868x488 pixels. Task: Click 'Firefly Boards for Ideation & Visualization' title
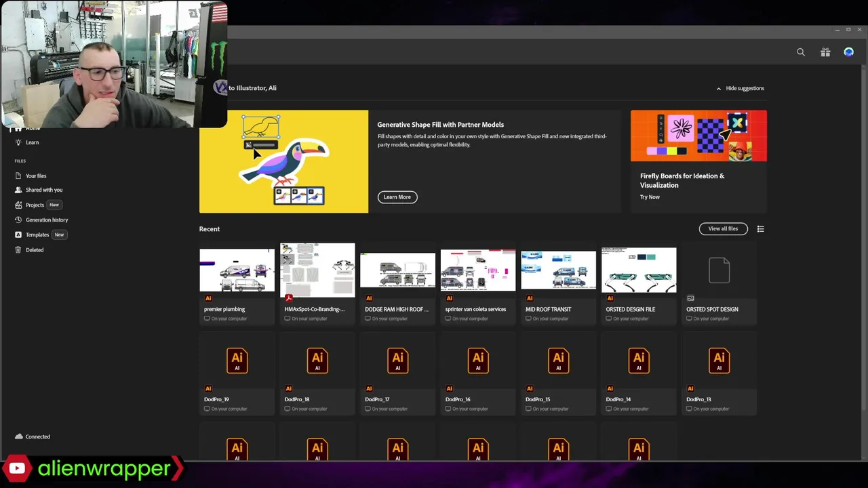tap(682, 180)
